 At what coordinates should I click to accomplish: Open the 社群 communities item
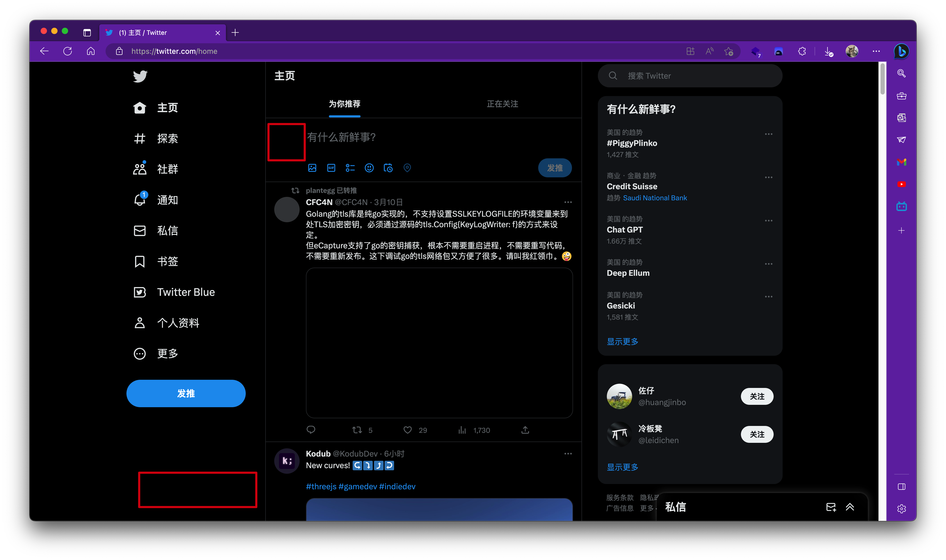(x=155, y=169)
